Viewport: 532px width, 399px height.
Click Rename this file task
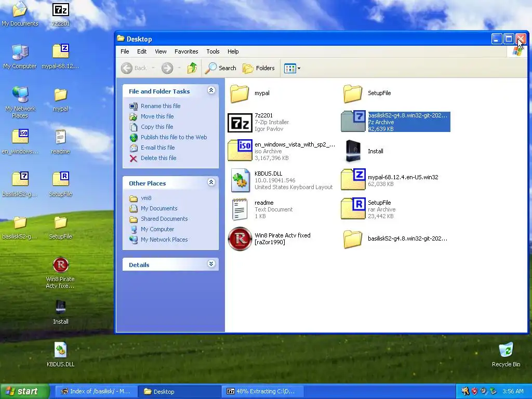155,106
